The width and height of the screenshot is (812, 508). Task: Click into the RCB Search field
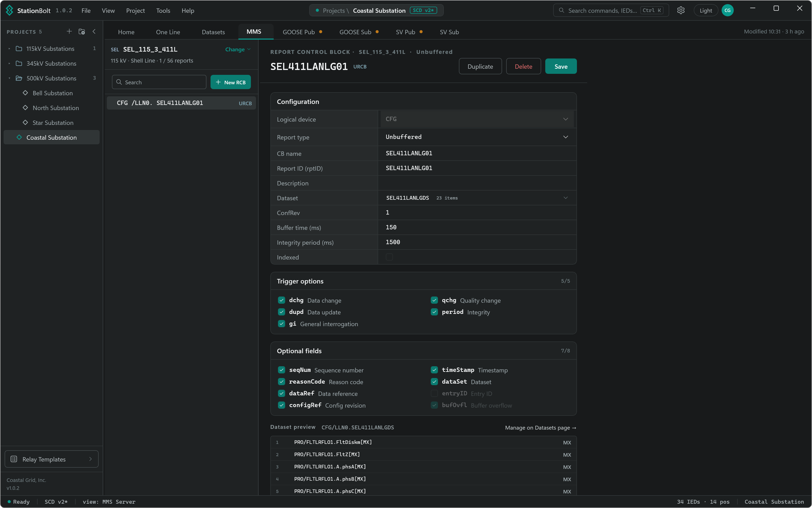click(159, 82)
